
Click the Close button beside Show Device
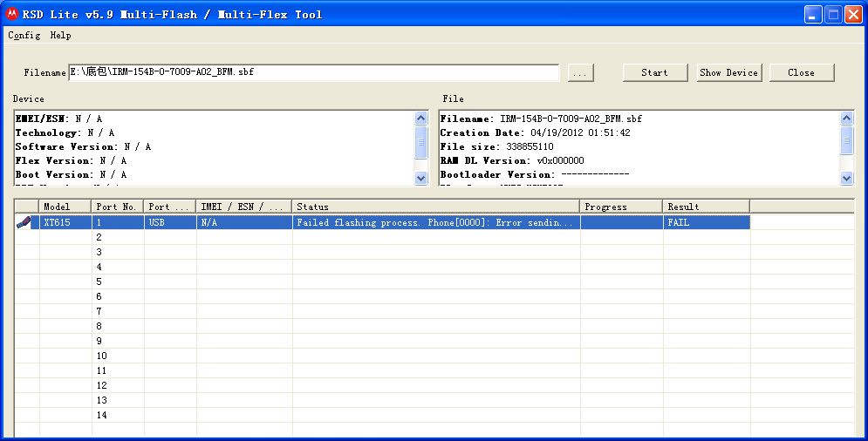coord(801,72)
